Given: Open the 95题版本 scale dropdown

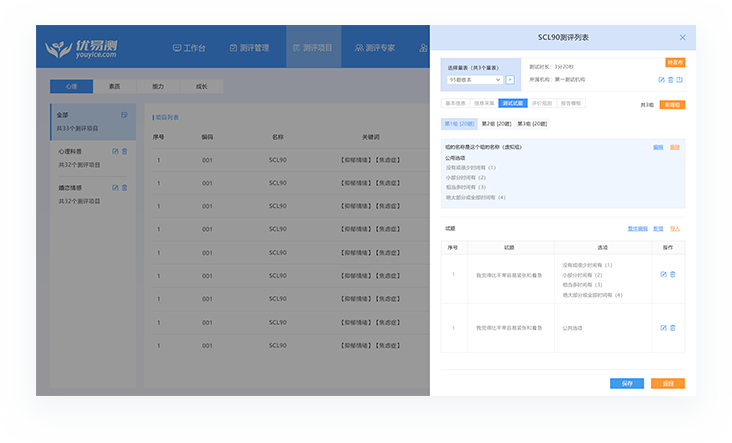Looking at the screenshot, I should click(475, 80).
